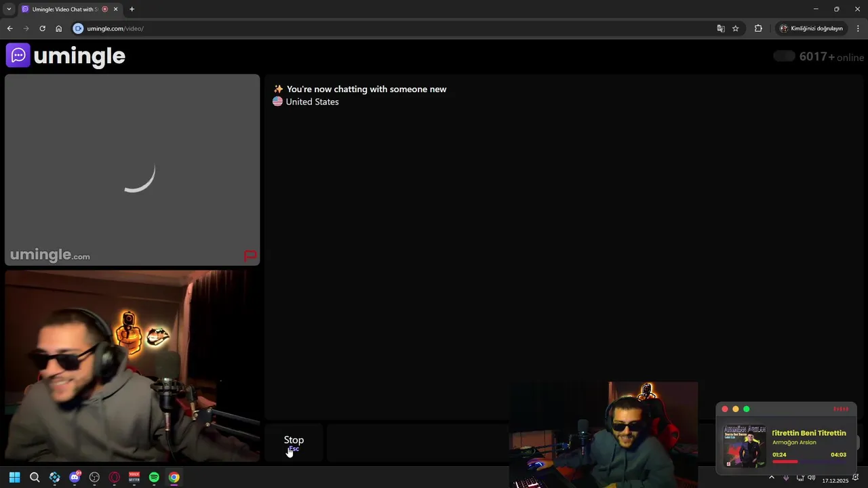Image resolution: width=868 pixels, height=488 pixels.
Task: Close the Umingle tab
Action: click(x=115, y=9)
